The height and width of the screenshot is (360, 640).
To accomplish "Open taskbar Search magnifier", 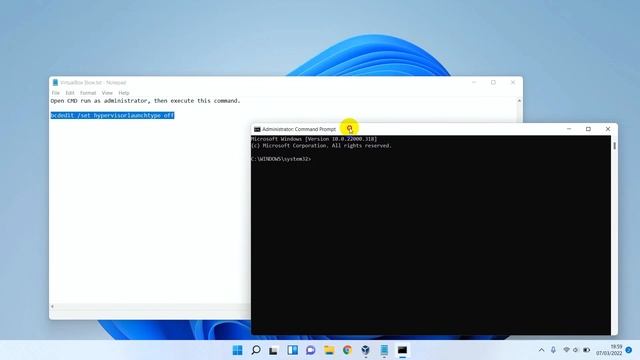I will (256, 350).
